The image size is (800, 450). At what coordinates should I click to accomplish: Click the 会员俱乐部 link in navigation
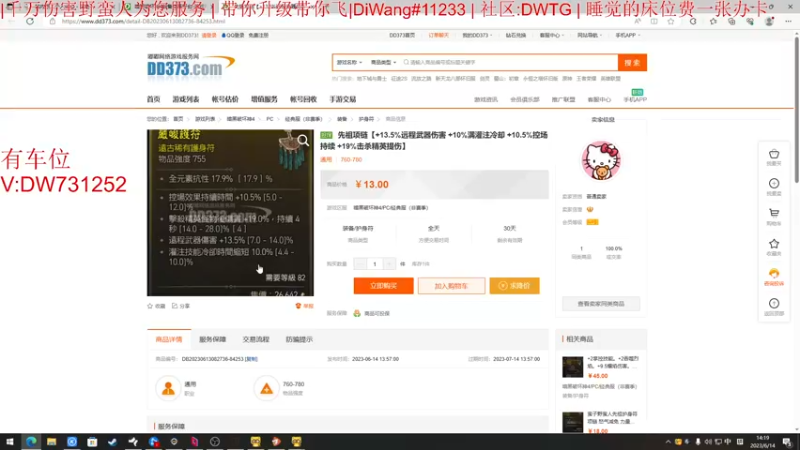(x=525, y=99)
